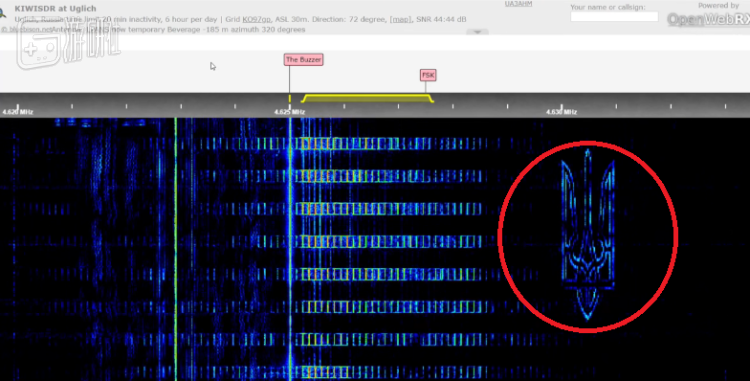Click The Buzzer frequency bookmark label

[303, 60]
